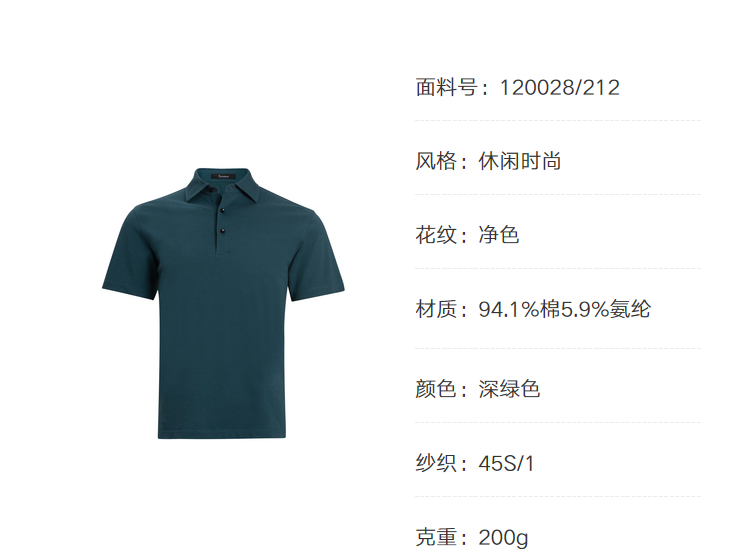The width and height of the screenshot is (750, 558).
Task: Click the dark green polo shirt image
Action: pos(223,303)
